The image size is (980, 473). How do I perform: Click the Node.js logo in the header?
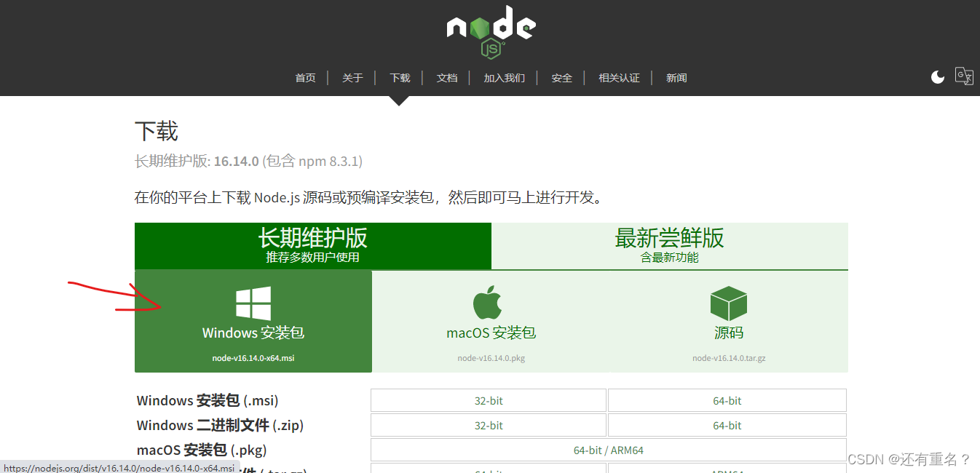pos(491,32)
